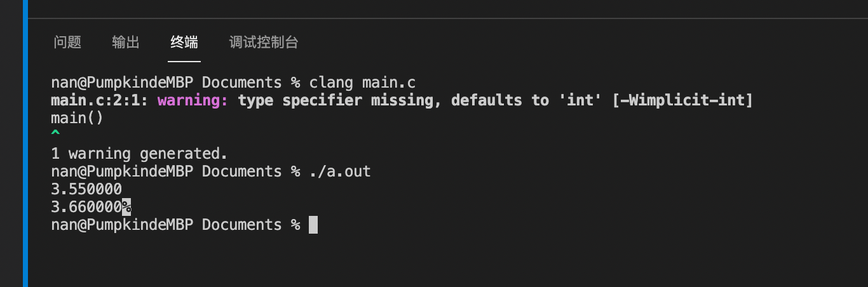Click the highlighted % sign after 3.660000
The width and height of the screenshot is (868, 287).
(x=126, y=207)
